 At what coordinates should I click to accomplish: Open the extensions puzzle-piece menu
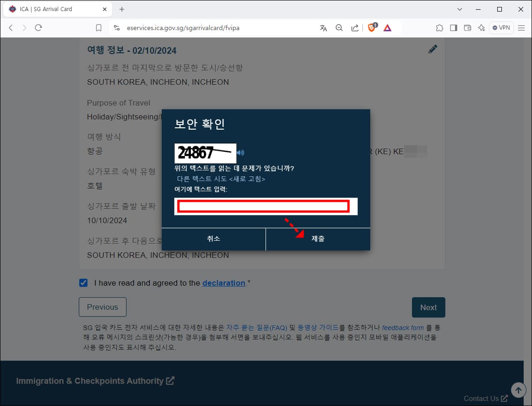click(439, 28)
